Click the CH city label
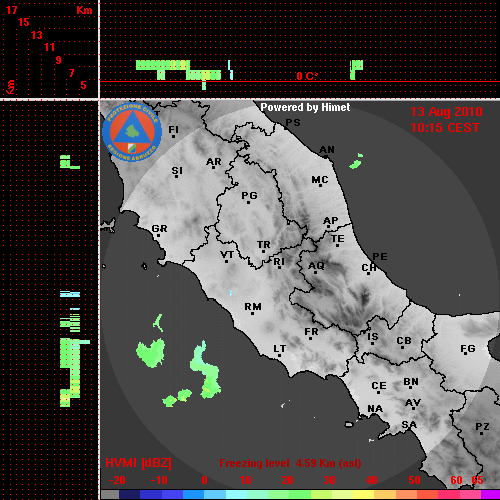 (x=369, y=267)
